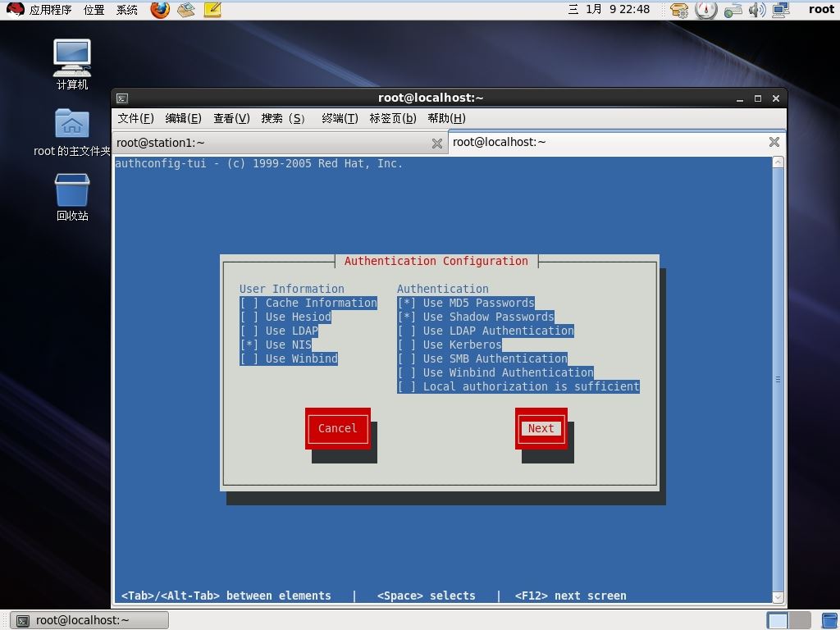Click the network monitors tray icon
The image size is (840, 630).
coord(781,10)
